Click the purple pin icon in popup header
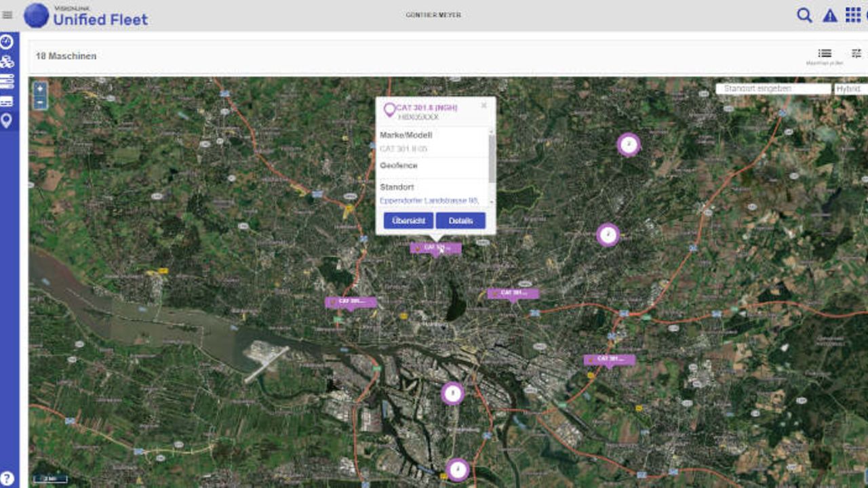 (389, 110)
